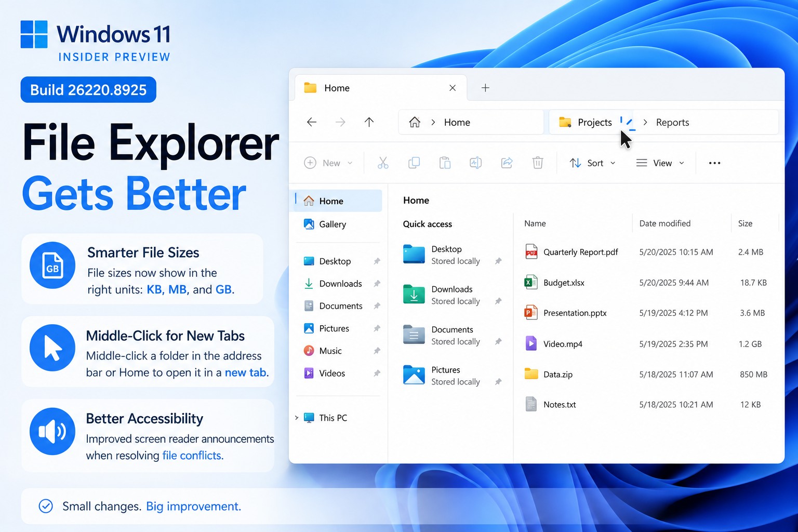Click the Delete trash can icon
Viewport: 798px width, 532px height.
(x=538, y=163)
